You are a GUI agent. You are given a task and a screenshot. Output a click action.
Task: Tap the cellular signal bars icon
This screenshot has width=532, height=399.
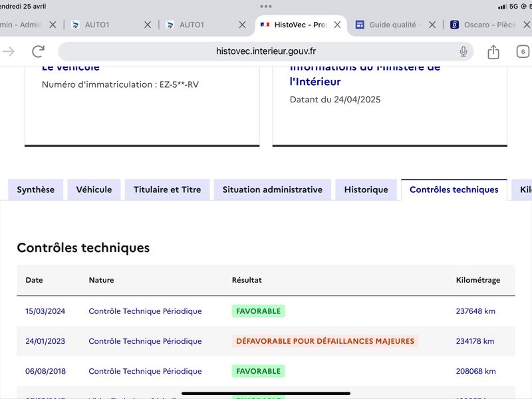click(x=502, y=7)
